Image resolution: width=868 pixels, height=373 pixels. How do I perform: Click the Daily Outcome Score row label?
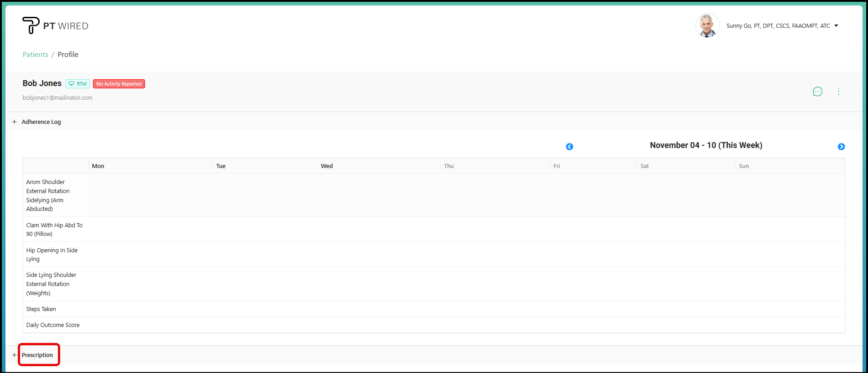click(53, 325)
